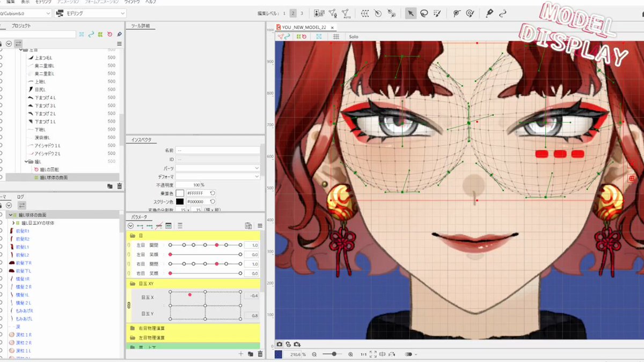Screen dimensions: 644x362
Task: Set edit level to 3
Action: [302, 13]
